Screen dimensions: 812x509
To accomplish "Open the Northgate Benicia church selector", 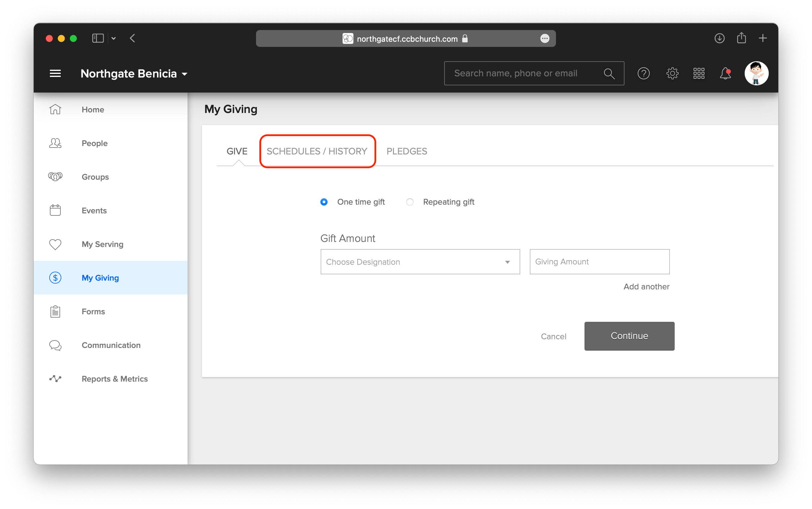I will click(133, 73).
